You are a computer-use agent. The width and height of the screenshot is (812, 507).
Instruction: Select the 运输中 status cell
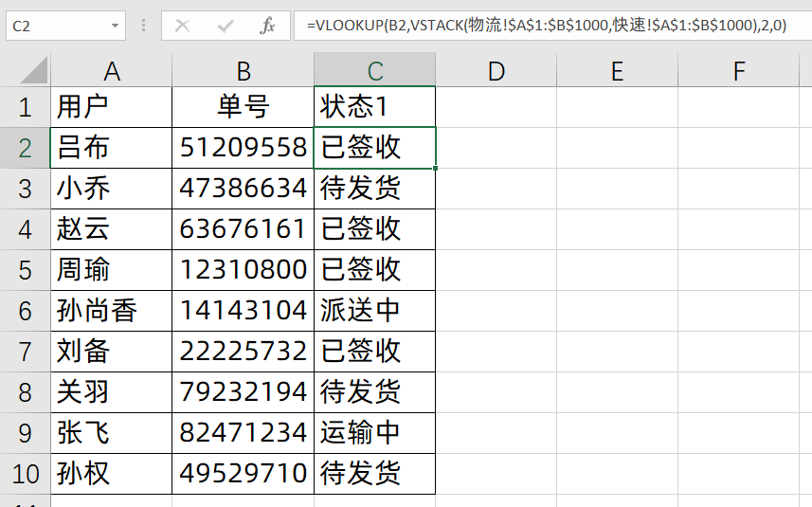pyautogui.click(x=375, y=433)
